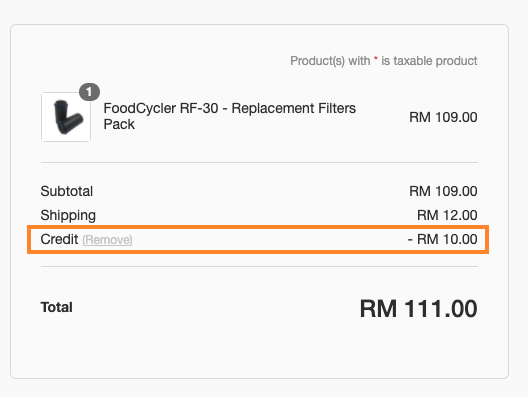The image size is (528, 397).
Task: Click the divider line below the product
Action: 259,162
